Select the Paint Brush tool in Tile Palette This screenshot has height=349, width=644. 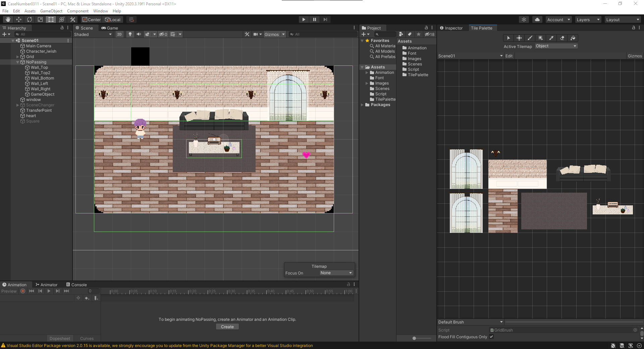pos(530,38)
